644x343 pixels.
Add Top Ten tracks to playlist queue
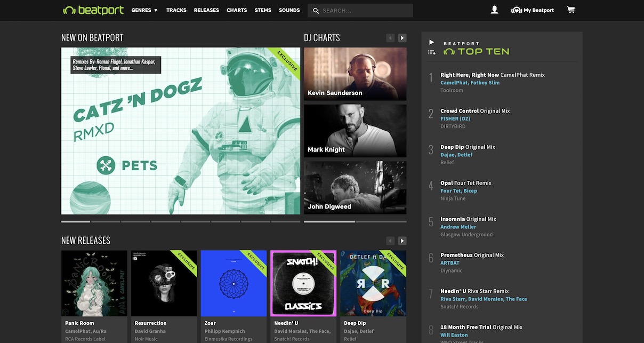click(x=431, y=52)
